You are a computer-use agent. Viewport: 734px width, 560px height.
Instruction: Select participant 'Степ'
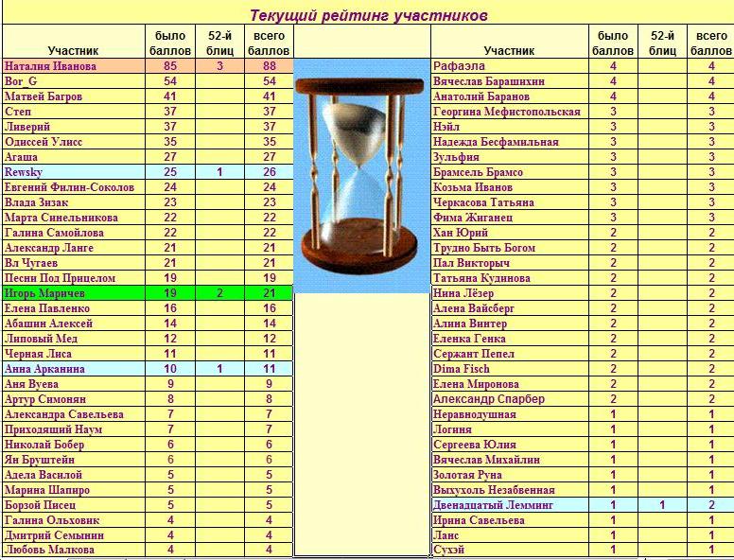74,112
